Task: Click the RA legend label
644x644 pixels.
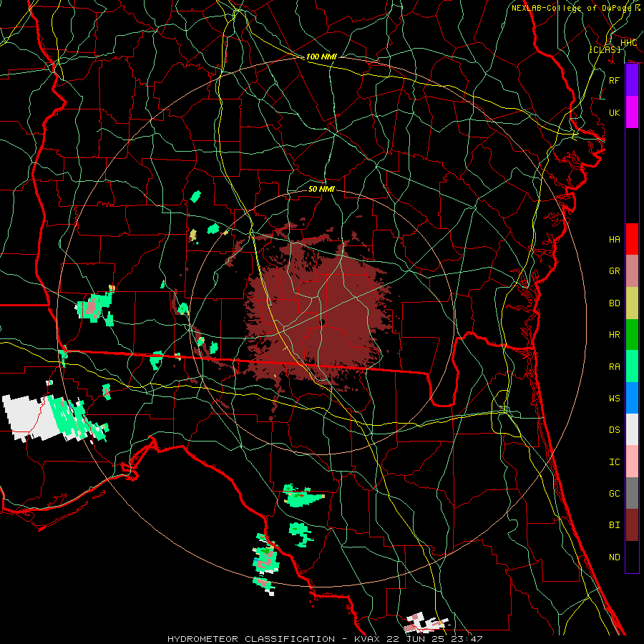Action: [x=614, y=366]
